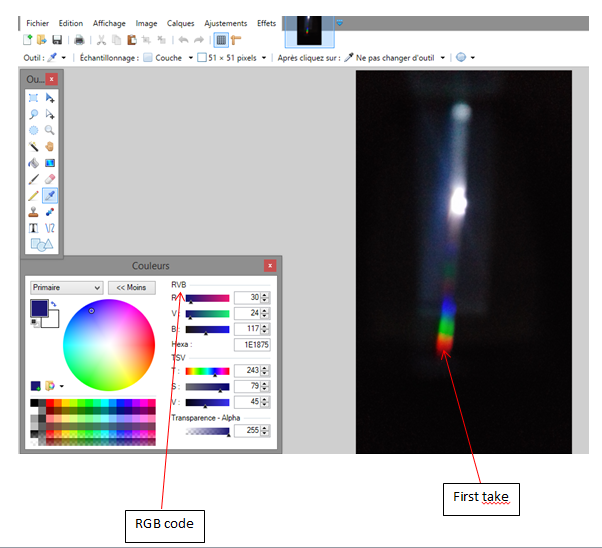This screenshot has width=602, height=548.
Task: Open the Calques menu
Action: [180, 23]
